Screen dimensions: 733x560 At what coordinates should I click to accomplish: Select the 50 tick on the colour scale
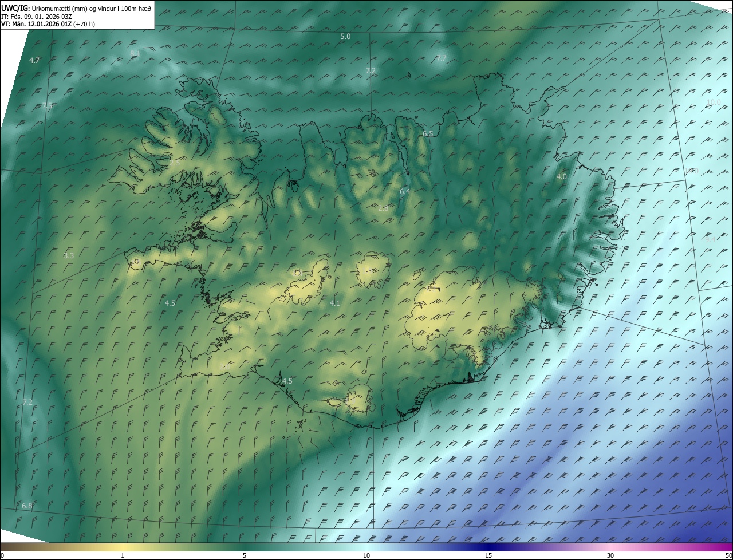coord(728,555)
